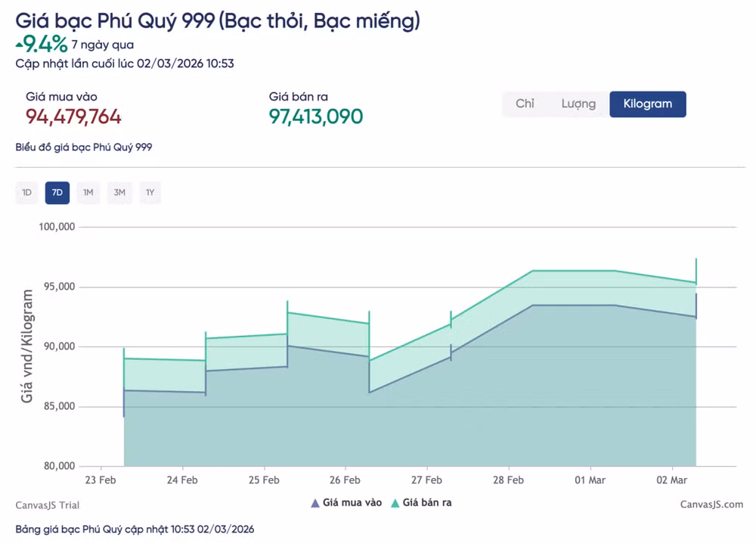Switch to the 3M time range
Viewport: 756px width, 543px height.
click(x=119, y=193)
